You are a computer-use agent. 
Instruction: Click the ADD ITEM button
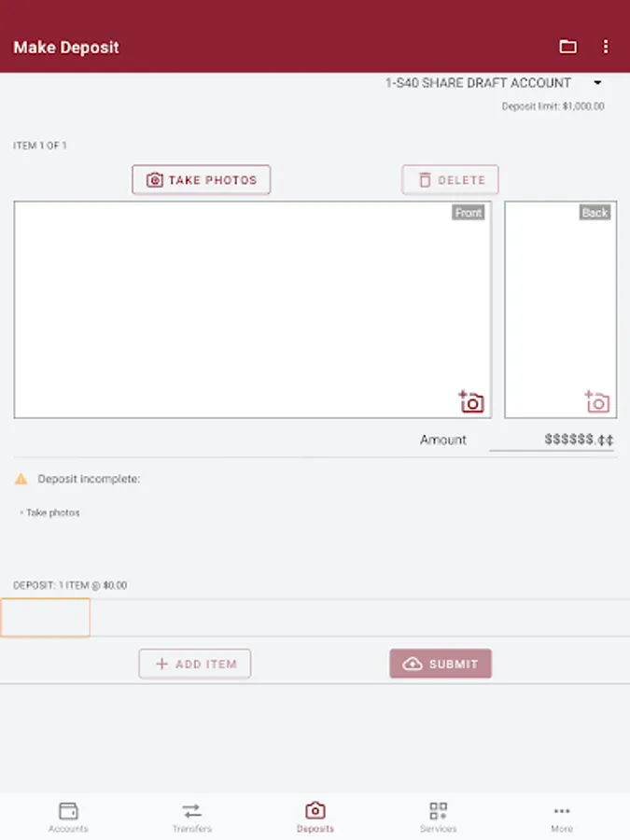click(195, 664)
